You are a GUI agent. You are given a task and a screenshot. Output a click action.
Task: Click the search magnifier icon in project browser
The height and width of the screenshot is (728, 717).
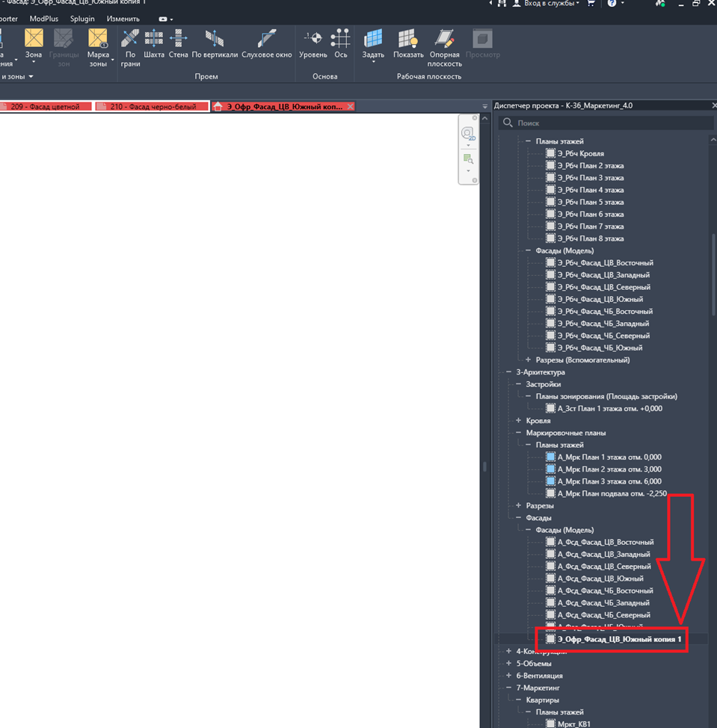pyautogui.click(x=508, y=123)
